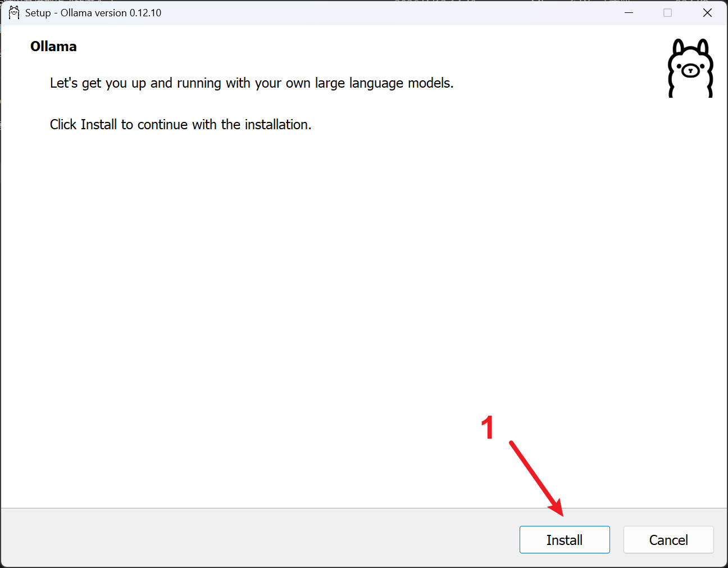Click the "Let's get you up and running" text
Viewport: 728px width, 568px height.
[x=252, y=83]
